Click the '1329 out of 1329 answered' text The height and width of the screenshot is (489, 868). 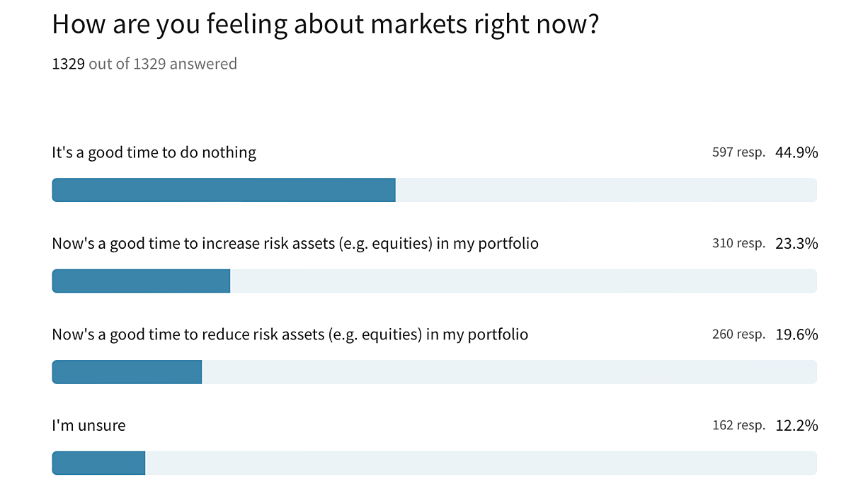pos(144,64)
